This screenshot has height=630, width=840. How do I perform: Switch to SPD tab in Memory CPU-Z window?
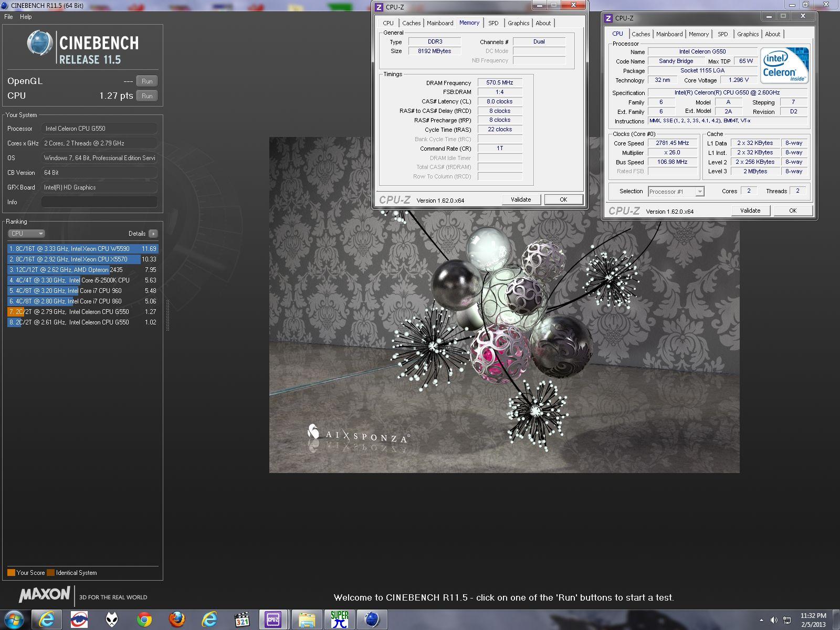click(493, 23)
